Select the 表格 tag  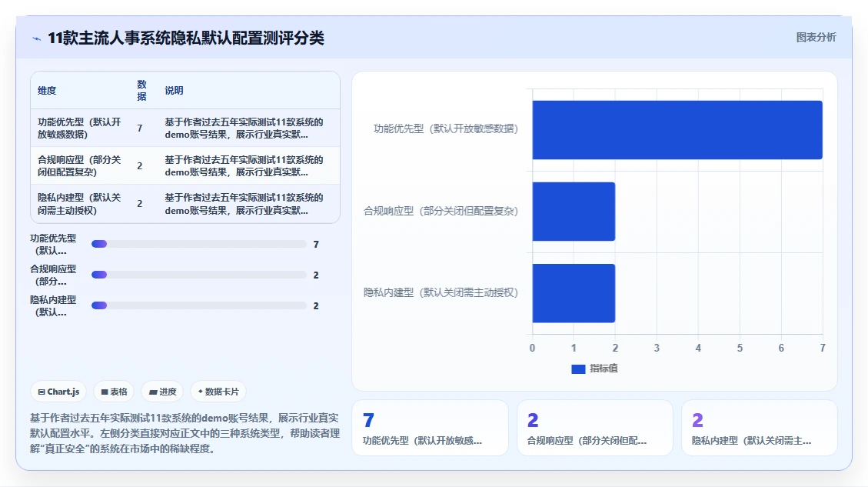pyautogui.click(x=114, y=392)
